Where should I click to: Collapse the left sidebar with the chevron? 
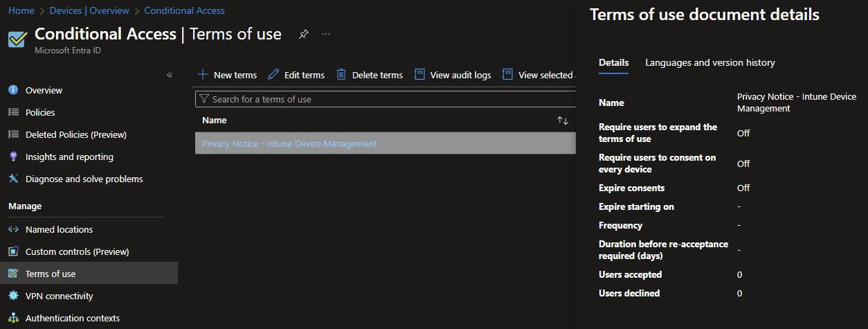coord(170,75)
